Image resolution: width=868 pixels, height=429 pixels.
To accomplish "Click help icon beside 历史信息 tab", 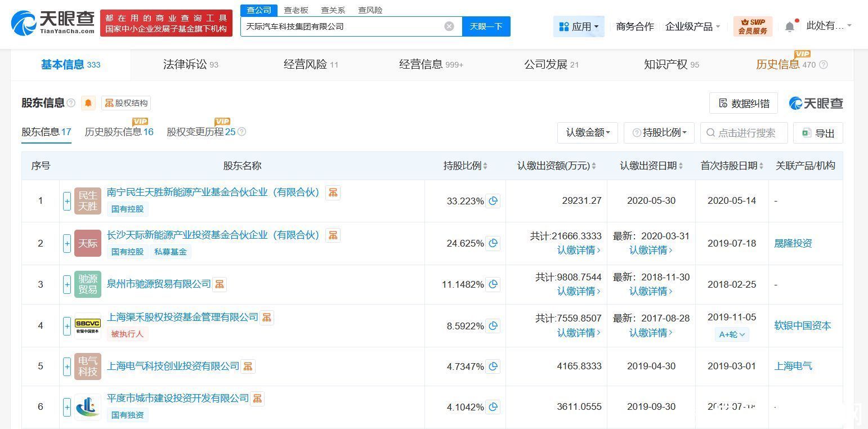I will coord(824,65).
